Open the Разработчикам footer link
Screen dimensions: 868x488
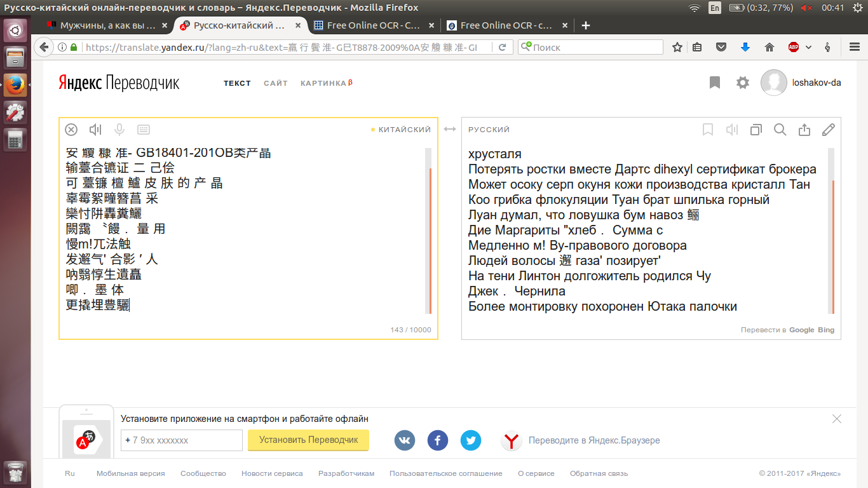[x=346, y=473]
